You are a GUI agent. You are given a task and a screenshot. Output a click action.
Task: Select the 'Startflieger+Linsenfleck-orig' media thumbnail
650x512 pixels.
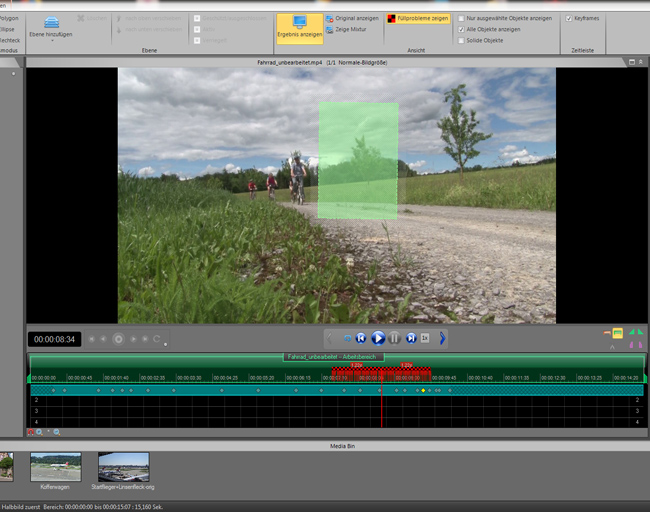123,466
